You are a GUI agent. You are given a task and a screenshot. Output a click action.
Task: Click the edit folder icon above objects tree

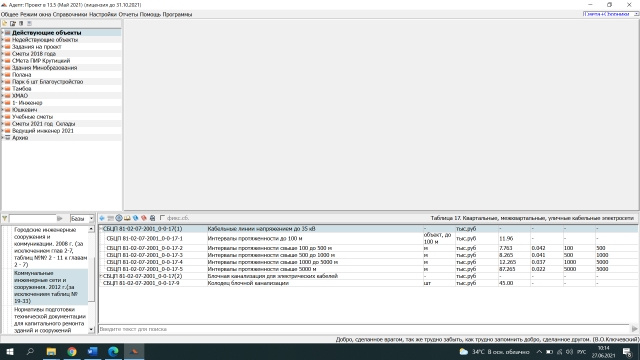tap(13, 24)
